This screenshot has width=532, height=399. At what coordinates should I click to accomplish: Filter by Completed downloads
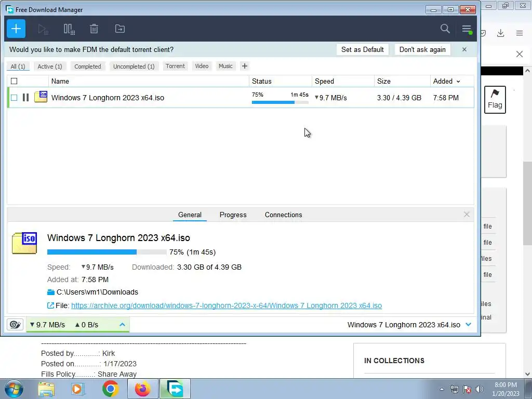pyautogui.click(x=88, y=66)
